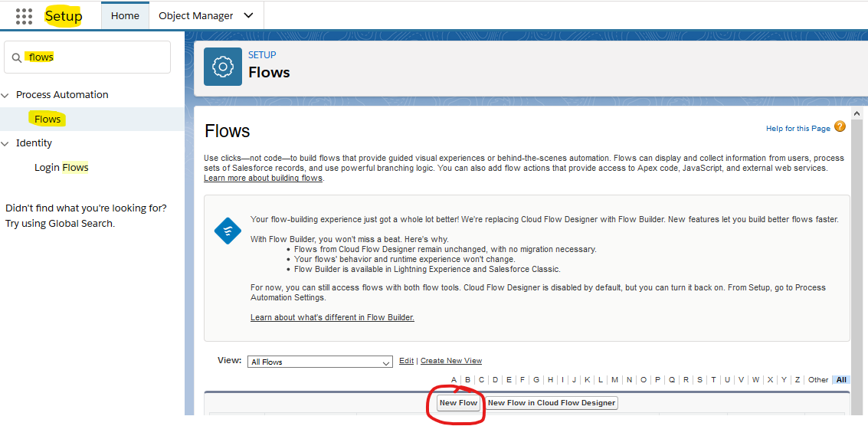The width and height of the screenshot is (868, 426).
Task: Click Create New View link
Action: click(x=451, y=361)
